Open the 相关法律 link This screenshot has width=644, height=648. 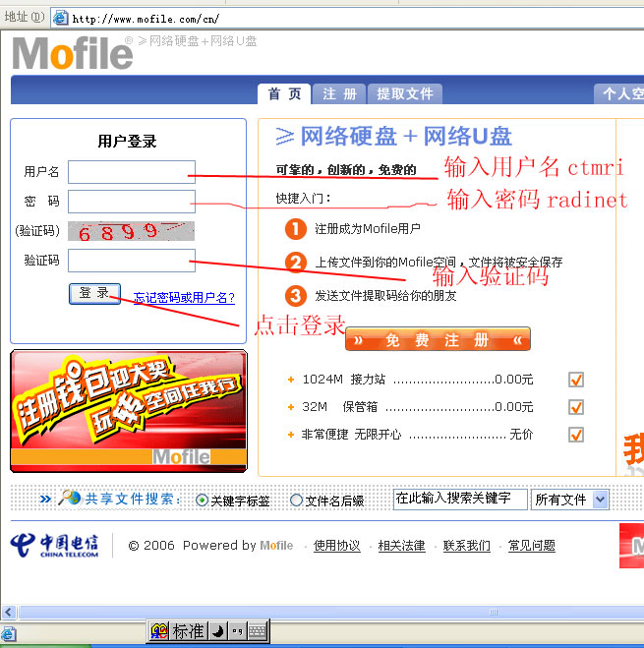pyautogui.click(x=401, y=546)
